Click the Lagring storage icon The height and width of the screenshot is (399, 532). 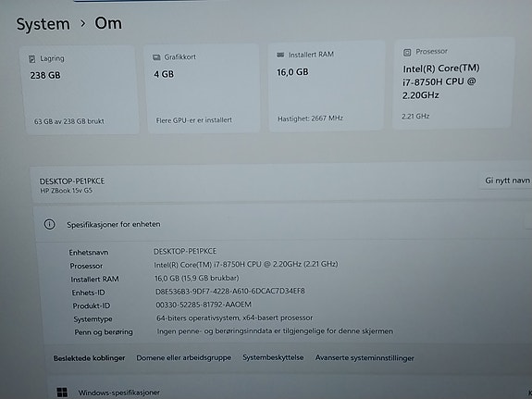click(x=31, y=59)
